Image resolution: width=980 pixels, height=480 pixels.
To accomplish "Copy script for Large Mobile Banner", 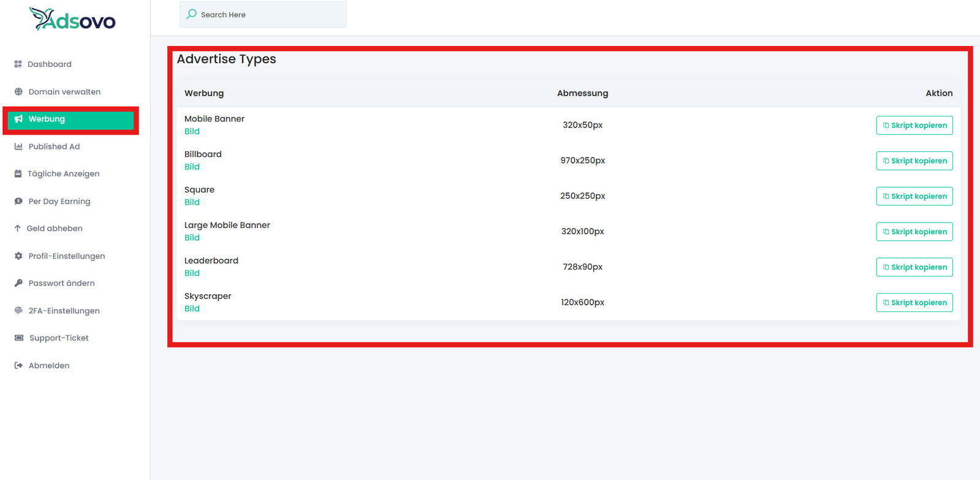I will click(x=914, y=232).
